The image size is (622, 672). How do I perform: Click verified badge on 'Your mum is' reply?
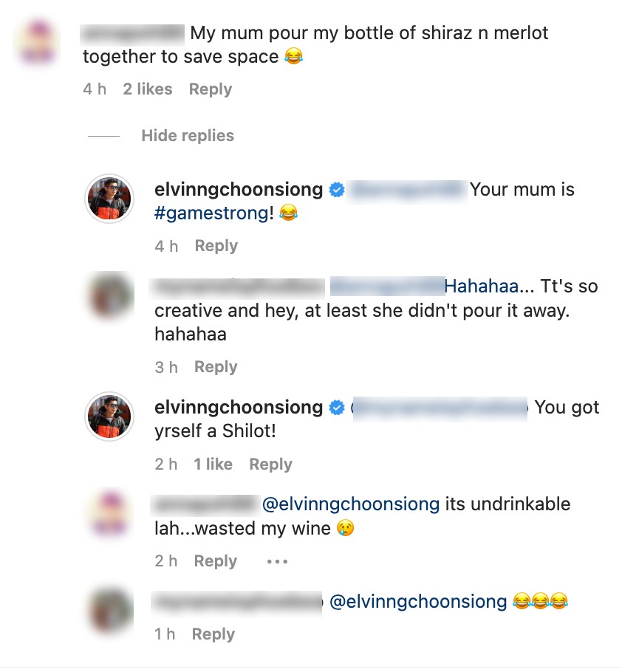pos(336,191)
